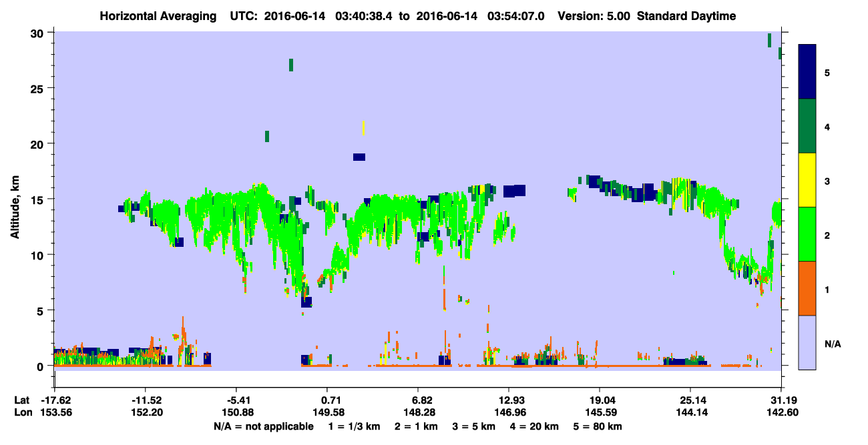Click longitude value 146.96
Screen dimensions: 868x445
click(509, 413)
